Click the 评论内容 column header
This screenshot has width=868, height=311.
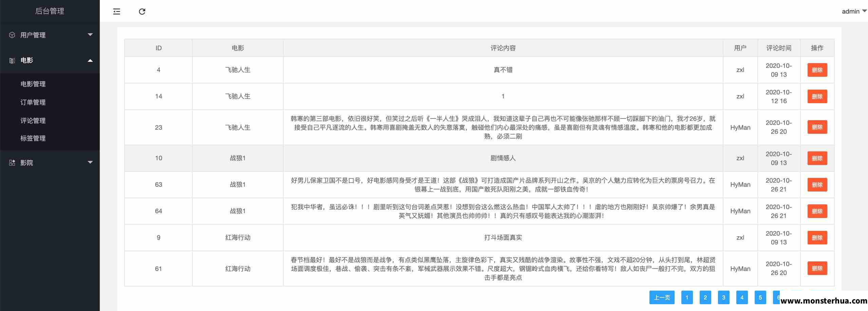(x=503, y=48)
